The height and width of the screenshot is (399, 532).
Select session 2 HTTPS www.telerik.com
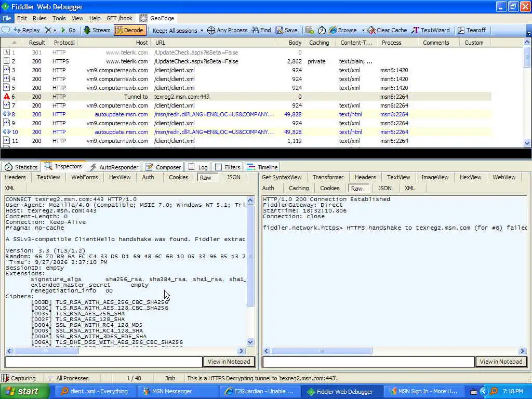[x=246, y=61]
